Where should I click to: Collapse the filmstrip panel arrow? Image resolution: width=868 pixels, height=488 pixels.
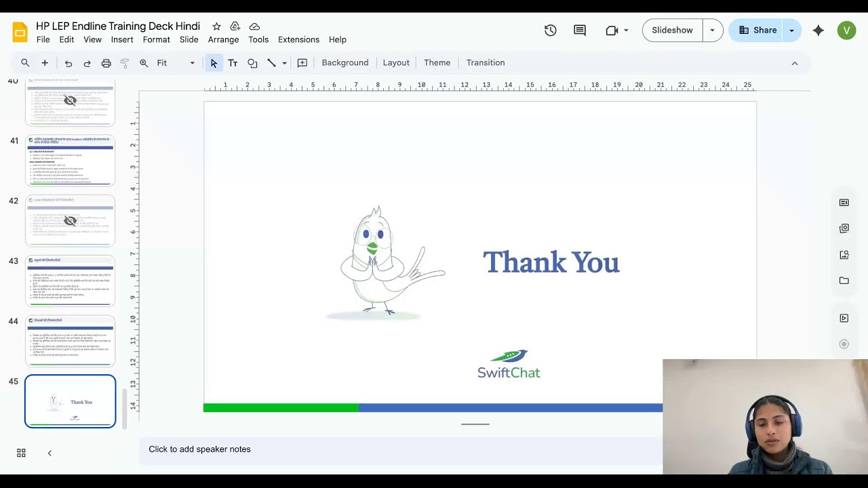pos(50,453)
